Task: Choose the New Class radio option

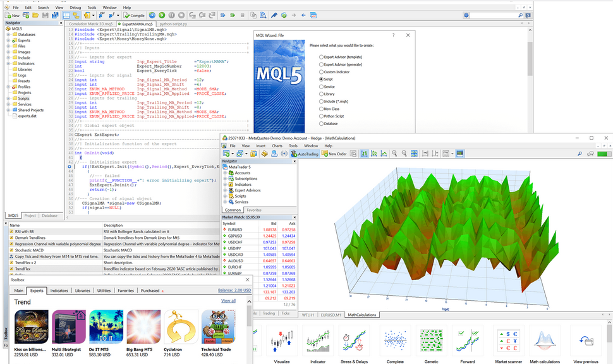Action: 321,109
